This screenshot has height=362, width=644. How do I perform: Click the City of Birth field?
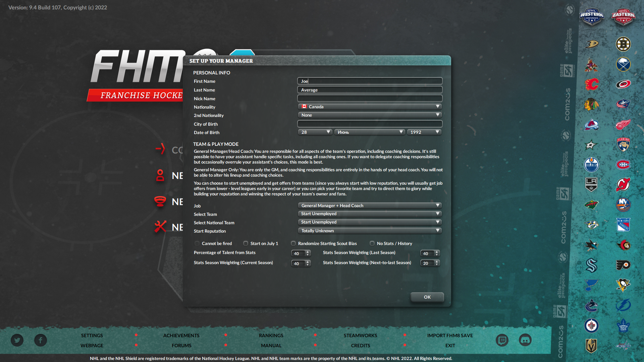tap(370, 124)
